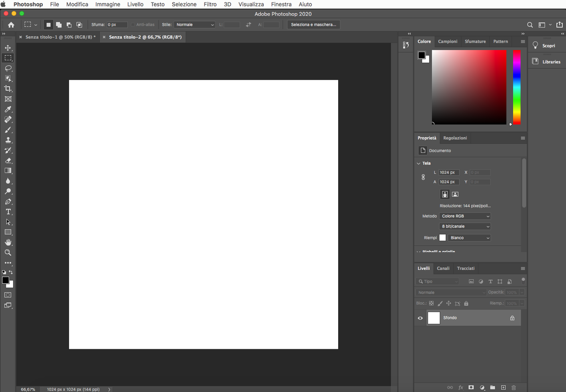
Task: Select the Clone Stamp tool
Action: (8, 140)
